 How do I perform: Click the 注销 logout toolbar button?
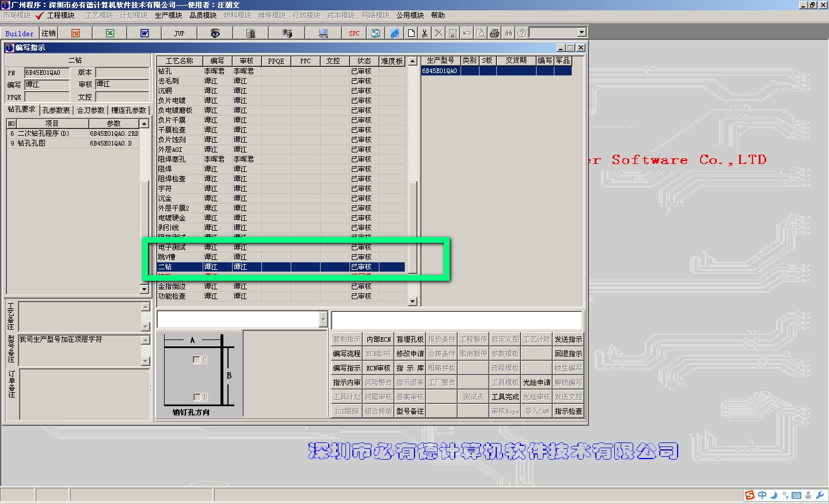click(x=49, y=33)
